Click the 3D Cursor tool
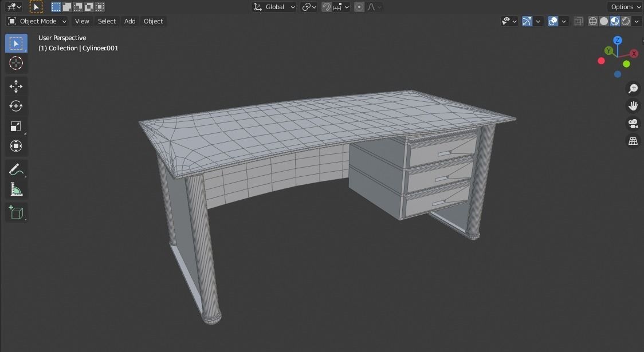The image size is (644, 352). pos(16,63)
